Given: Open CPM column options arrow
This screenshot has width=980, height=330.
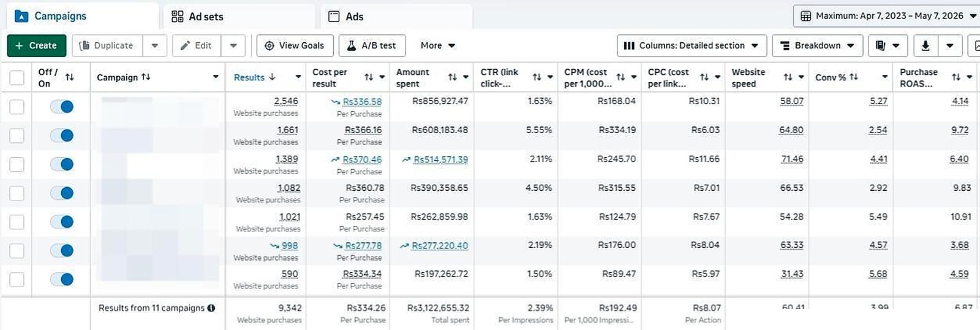Looking at the screenshot, I should [633, 77].
